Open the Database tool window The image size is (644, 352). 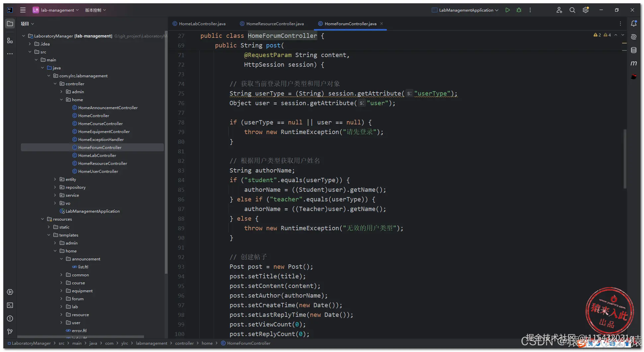coord(634,50)
